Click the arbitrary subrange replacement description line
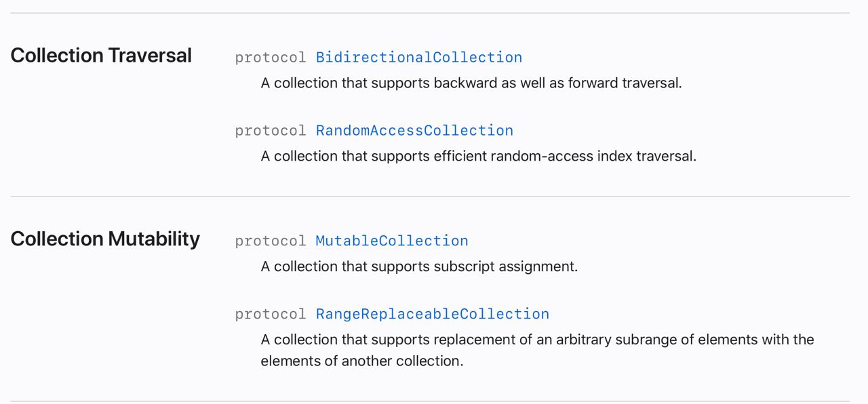Image resolution: width=868 pixels, height=404 pixels. (538, 340)
